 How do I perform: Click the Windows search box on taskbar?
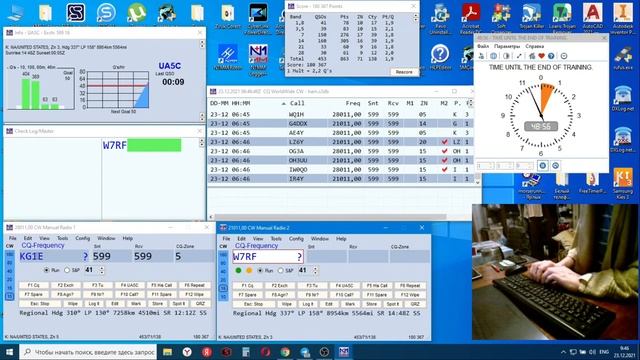click(88, 352)
